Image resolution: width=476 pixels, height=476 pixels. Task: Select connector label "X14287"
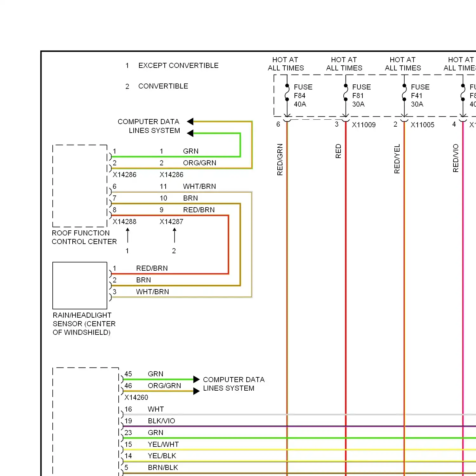pos(171,222)
